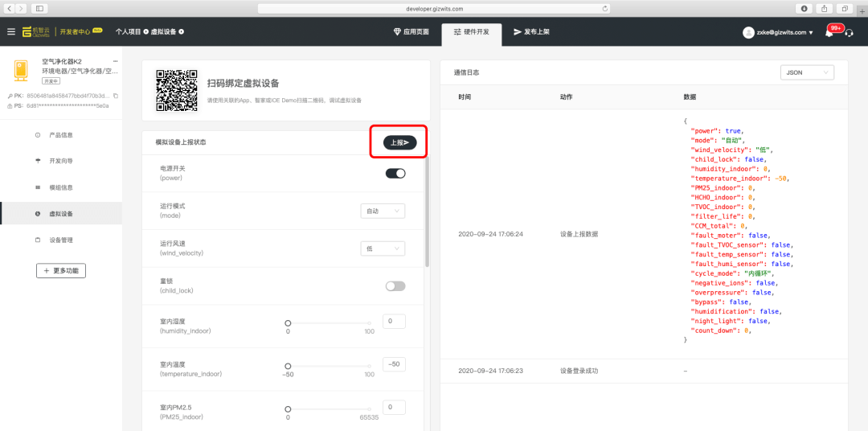Image resolution: width=868 pixels, height=431 pixels.
Task: Click the browser address bar
Action: click(x=434, y=8)
